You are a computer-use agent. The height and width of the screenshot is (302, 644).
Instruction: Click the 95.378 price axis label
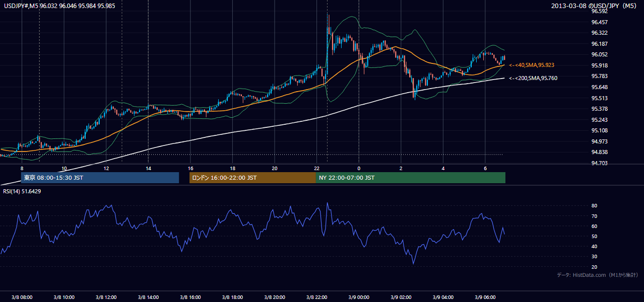(599, 109)
